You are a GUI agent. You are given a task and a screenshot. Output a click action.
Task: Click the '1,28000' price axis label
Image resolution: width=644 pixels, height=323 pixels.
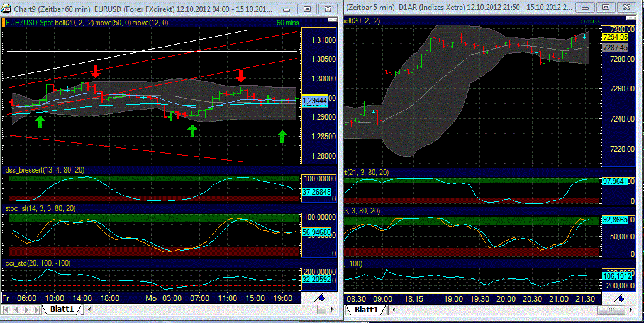pyautogui.click(x=324, y=156)
